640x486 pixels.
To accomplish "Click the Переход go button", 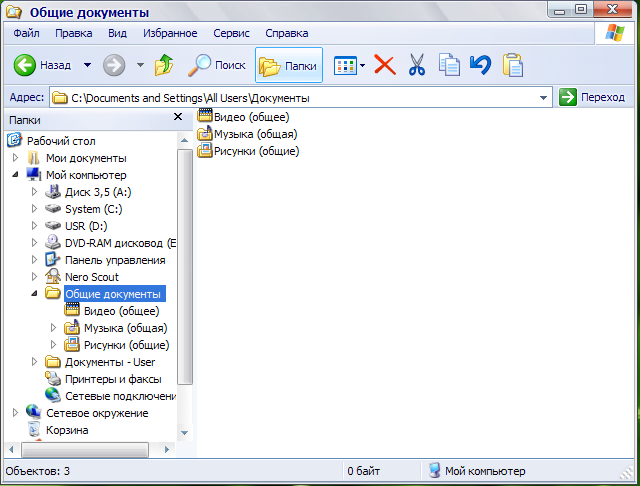I will coord(592,98).
